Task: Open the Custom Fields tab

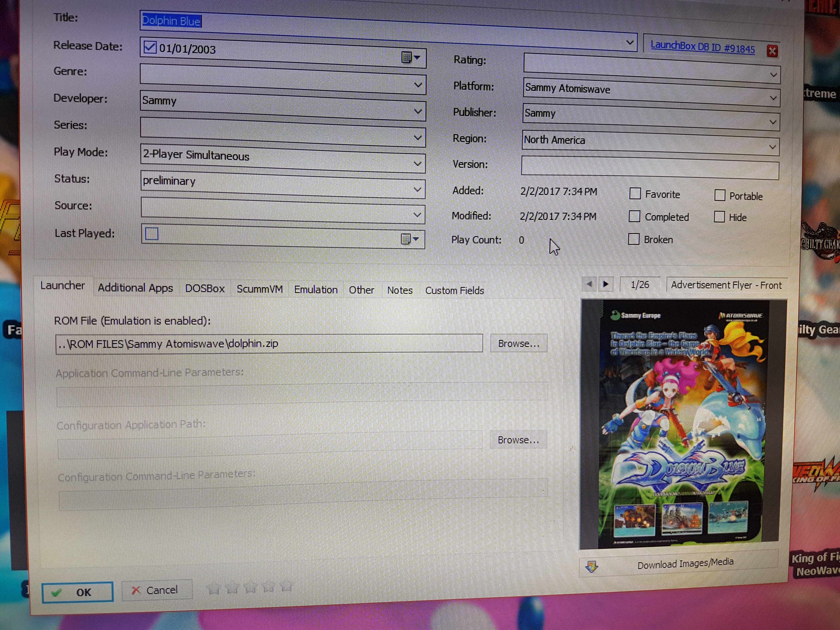Action: [455, 291]
